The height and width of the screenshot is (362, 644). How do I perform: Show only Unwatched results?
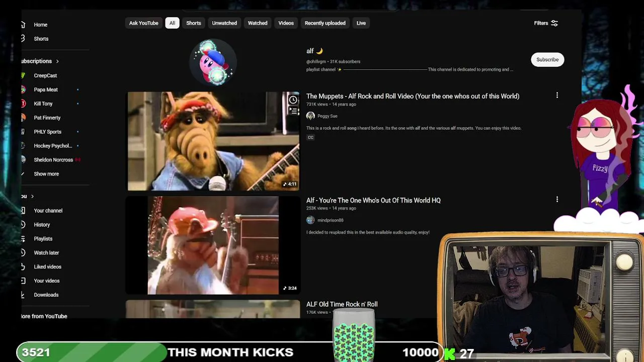224,23
